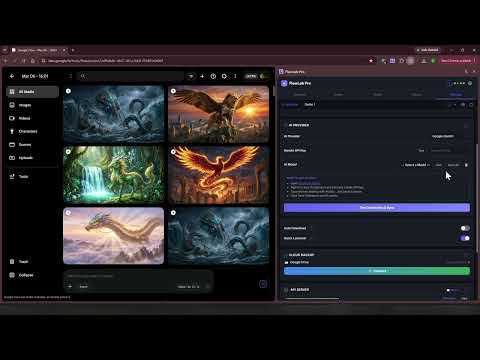Image resolution: width=480 pixels, height=360 pixels.
Task: Open the Trash in left sidebar
Action: (32, 262)
